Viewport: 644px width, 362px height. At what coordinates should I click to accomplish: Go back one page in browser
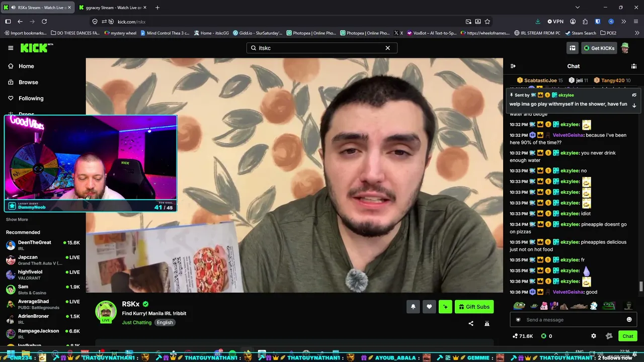tap(20, 22)
